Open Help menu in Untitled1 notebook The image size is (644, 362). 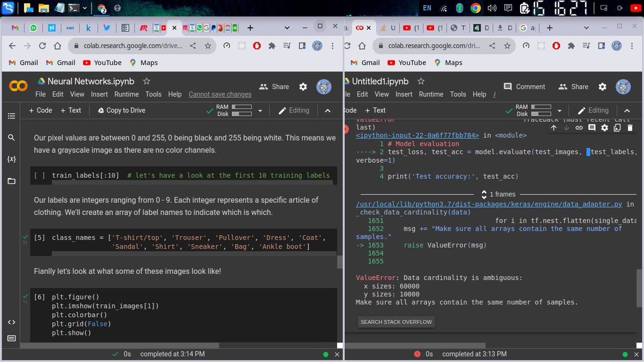pos(479,94)
